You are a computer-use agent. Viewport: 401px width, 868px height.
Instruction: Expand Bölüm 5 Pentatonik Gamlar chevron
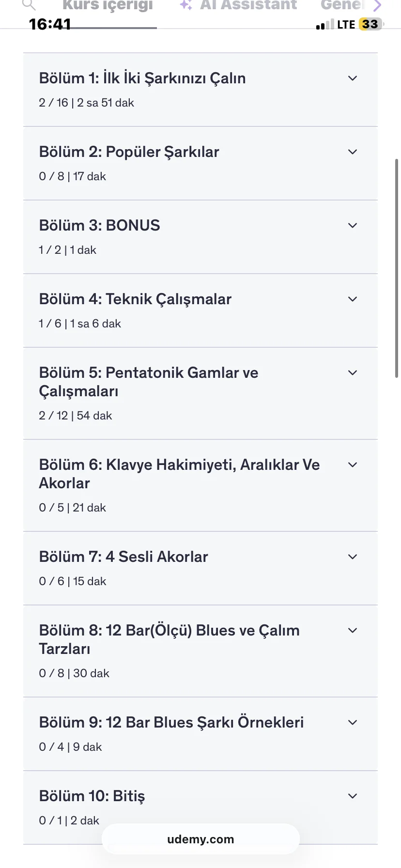click(353, 373)
